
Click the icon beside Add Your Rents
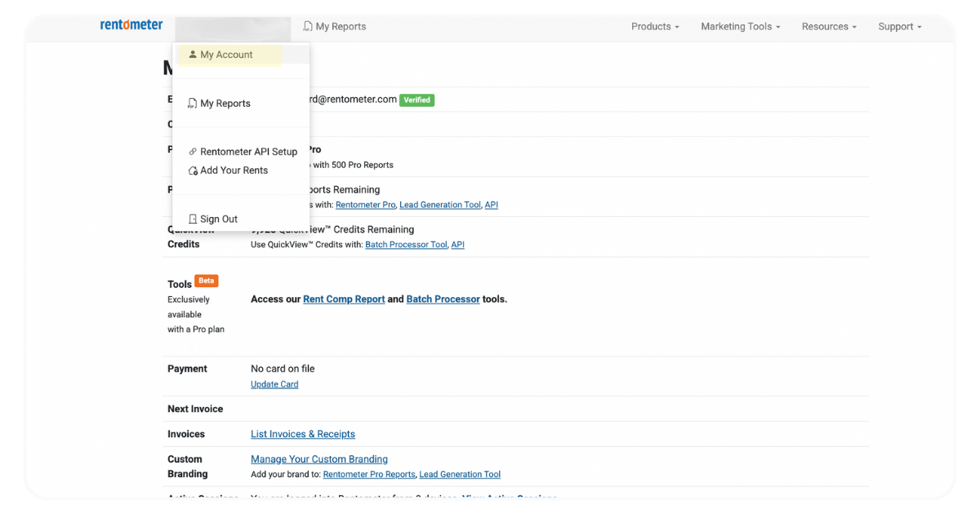click(x=193, y=171)
